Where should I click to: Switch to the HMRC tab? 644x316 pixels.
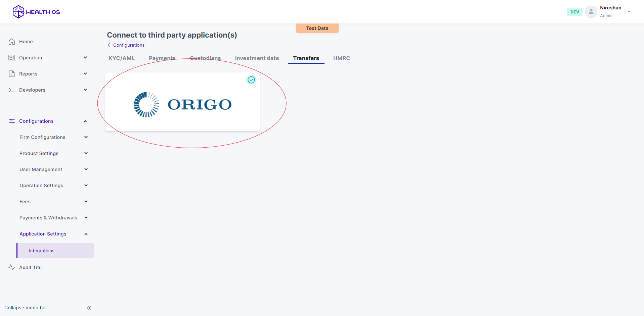[x=342, y=58]
